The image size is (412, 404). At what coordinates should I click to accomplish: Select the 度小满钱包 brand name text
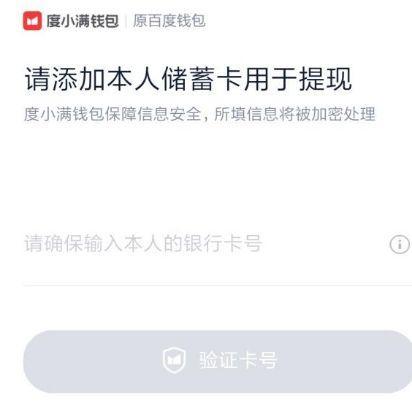coord(82,21)
